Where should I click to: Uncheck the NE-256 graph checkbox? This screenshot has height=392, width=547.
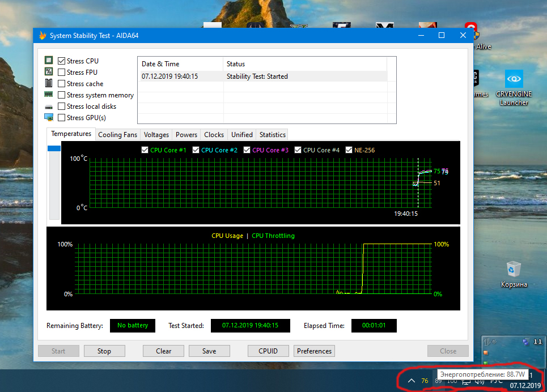click(349, 150)
